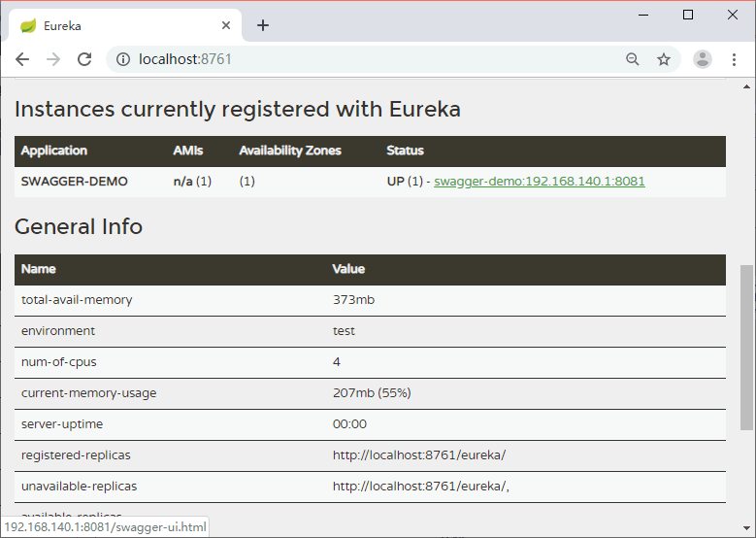Click the scrollbar down arrow
Image resolution: width=756 pixels, height=538 pixels.
tap(746, 528)
